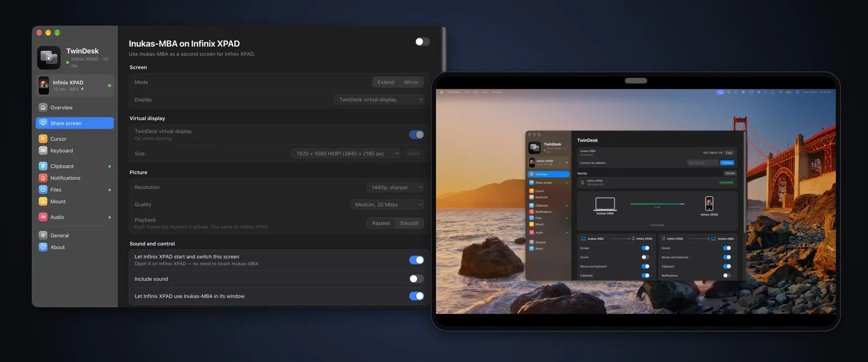Click Refresh beside Nearby on tablet window
868x362 pixels.
[730, 173]
